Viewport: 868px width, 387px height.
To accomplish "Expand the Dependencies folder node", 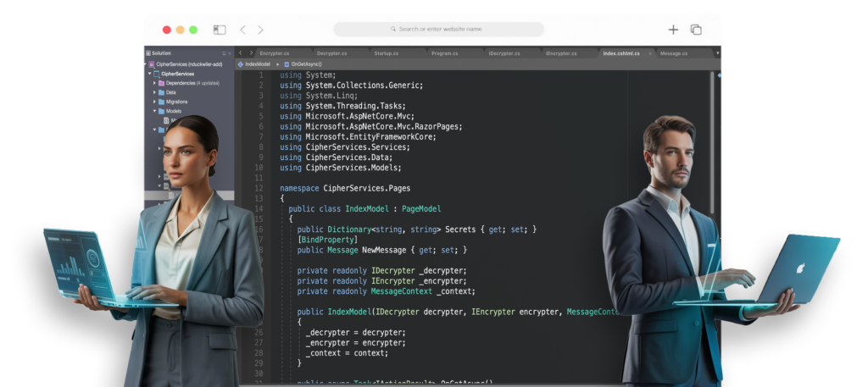I will click(x=154, y=83).
